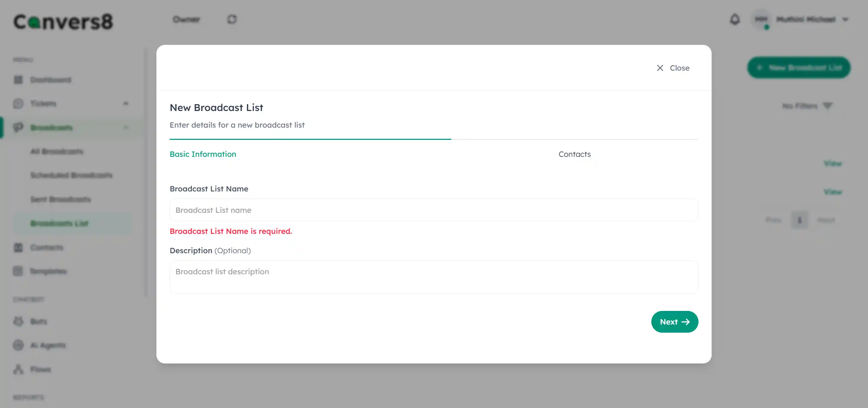This screenshot has width=868, height=408.
Task: Click the Flows sidebar icon
Action: tap(18, 369)
